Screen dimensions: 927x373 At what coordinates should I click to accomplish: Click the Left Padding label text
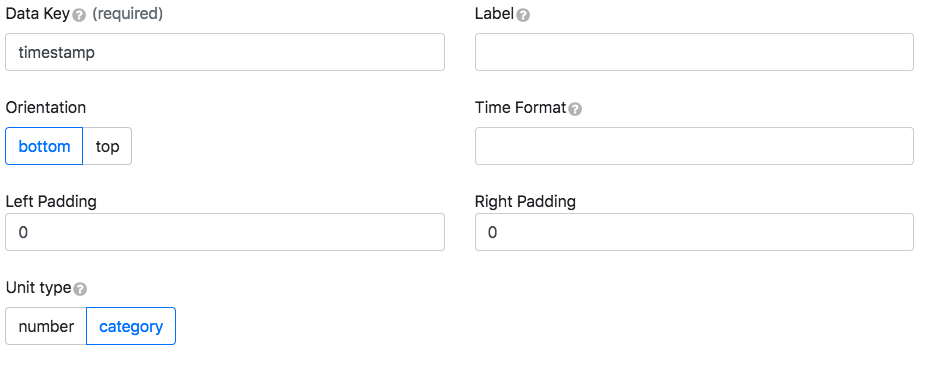[51, 202]
